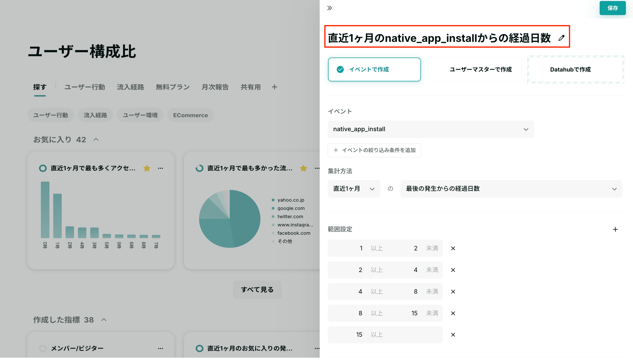Screen dimensions: 633x364
Task: Click the bar chart thumbnail
Action: (x=100, y=215)
